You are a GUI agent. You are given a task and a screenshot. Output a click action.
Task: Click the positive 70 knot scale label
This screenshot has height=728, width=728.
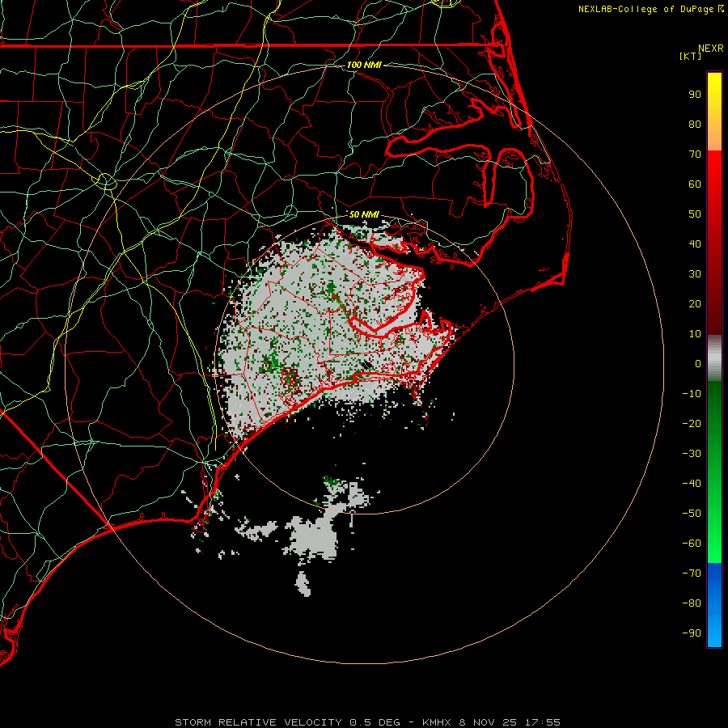tap(695, 154)
